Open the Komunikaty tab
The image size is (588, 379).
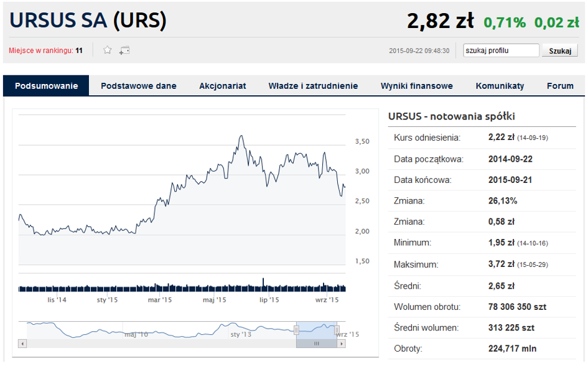(500, 86)
